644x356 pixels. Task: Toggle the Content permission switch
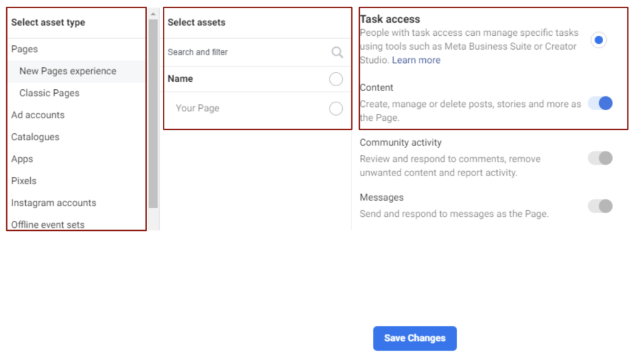(x=600, y=103)
